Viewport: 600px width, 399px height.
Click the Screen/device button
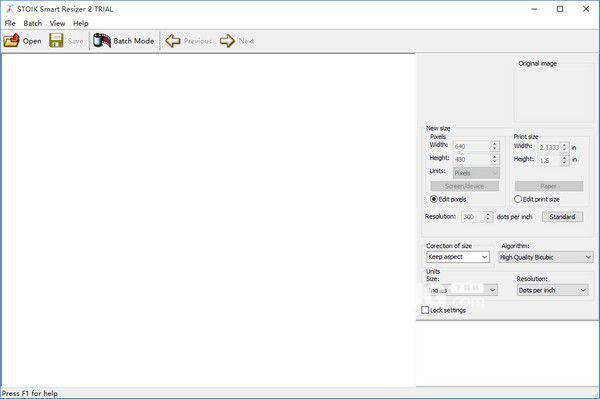coord(465,186)
